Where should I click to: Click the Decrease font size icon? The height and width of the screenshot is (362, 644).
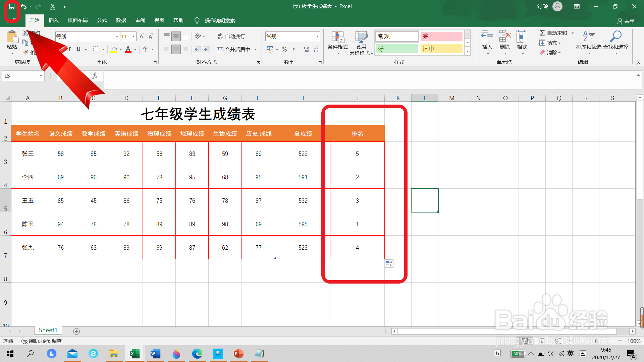[151, 36]
